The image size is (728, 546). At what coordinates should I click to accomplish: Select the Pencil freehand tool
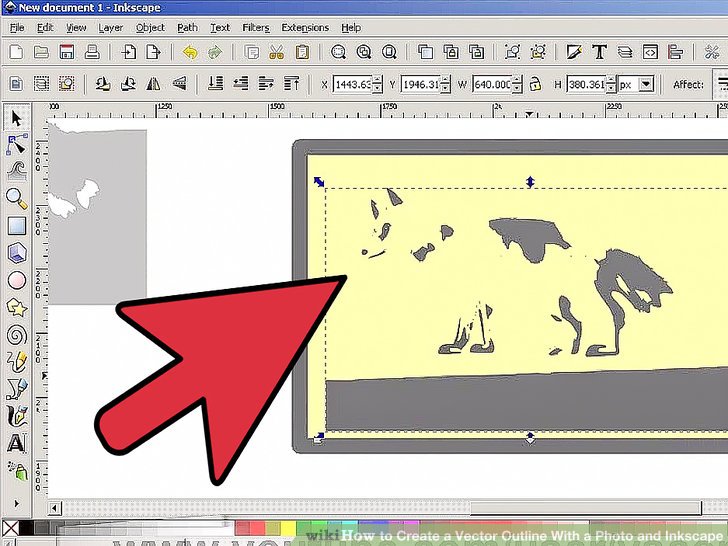[17, 362]
